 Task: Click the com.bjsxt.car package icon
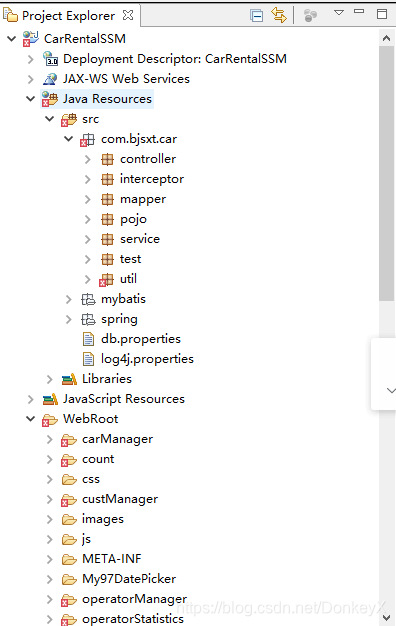pos(88,139)
